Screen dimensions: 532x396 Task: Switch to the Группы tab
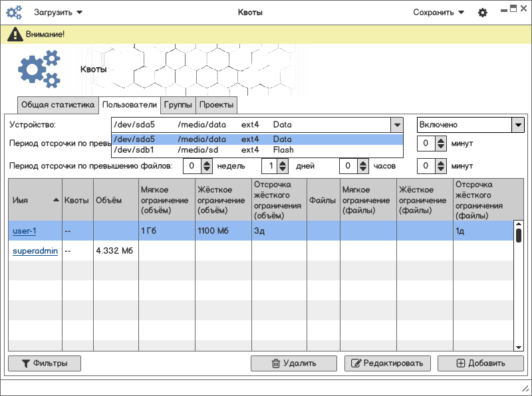click(178, 105)
